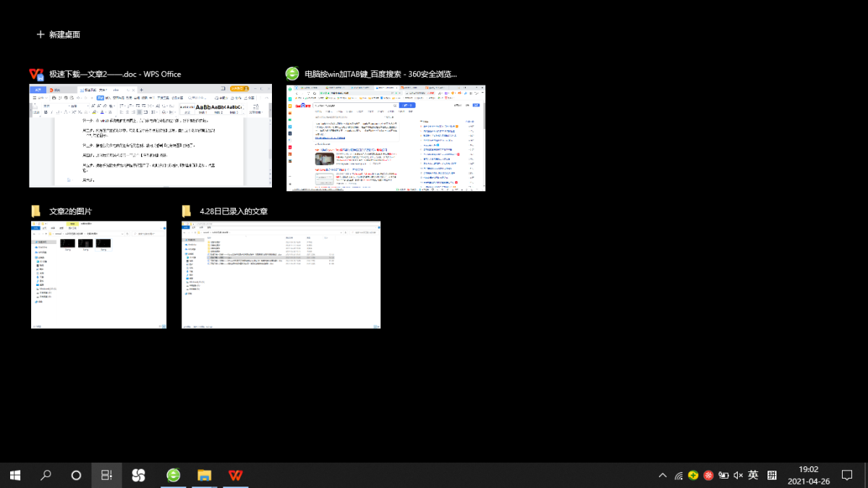
Task: Expand the hidden system tray icons
Action: click(663, 476)
